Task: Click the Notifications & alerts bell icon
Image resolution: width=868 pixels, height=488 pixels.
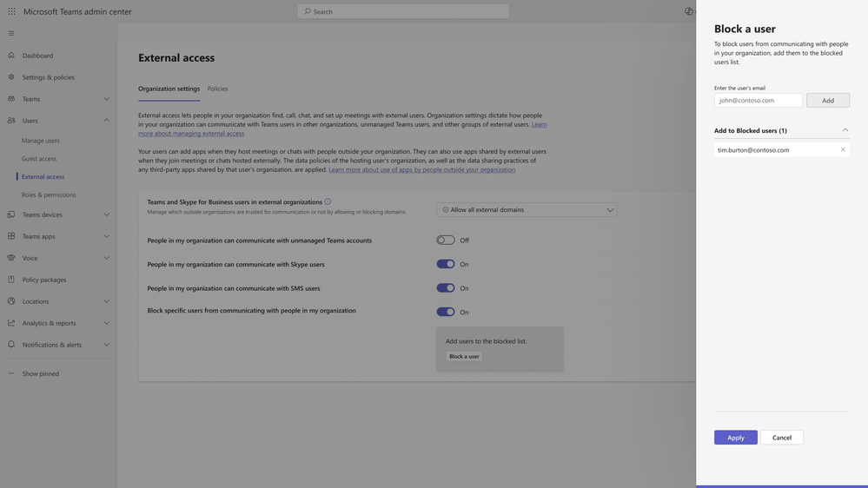Action: 11,344
